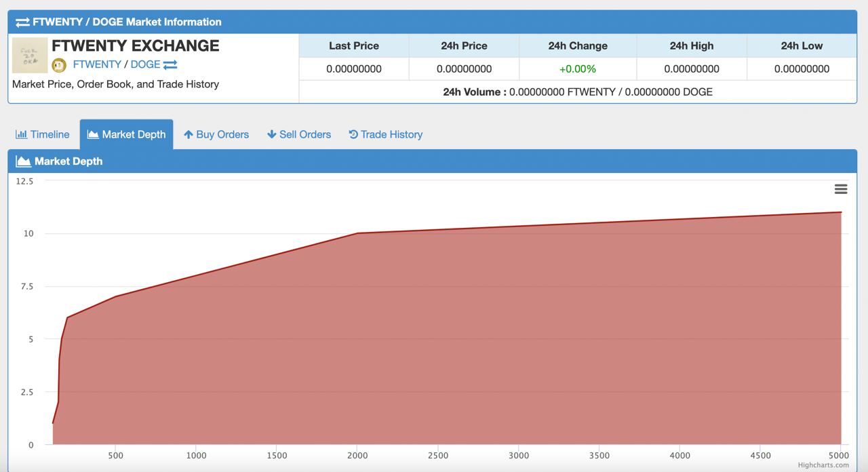Click the 3000 label on the horizontal axis
The image size is (868, 472).
(x=519, y=456)
